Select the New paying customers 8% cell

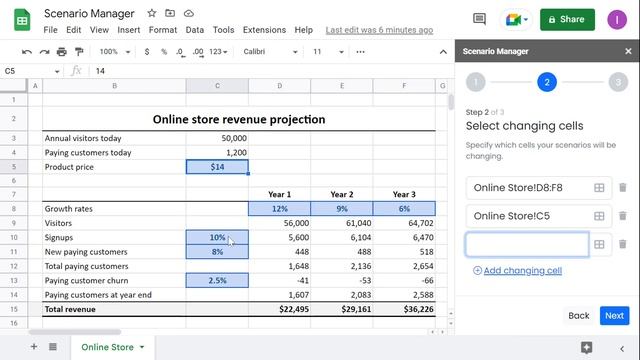pyautogui.click(x=217, y=252)
